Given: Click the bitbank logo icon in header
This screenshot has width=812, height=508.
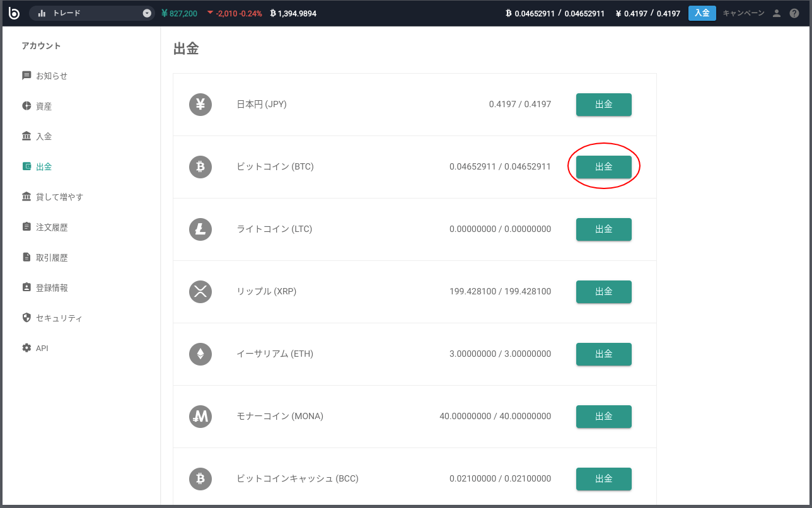Looking at the screenshot, I should pyautogui.click(x=14, y=13).
